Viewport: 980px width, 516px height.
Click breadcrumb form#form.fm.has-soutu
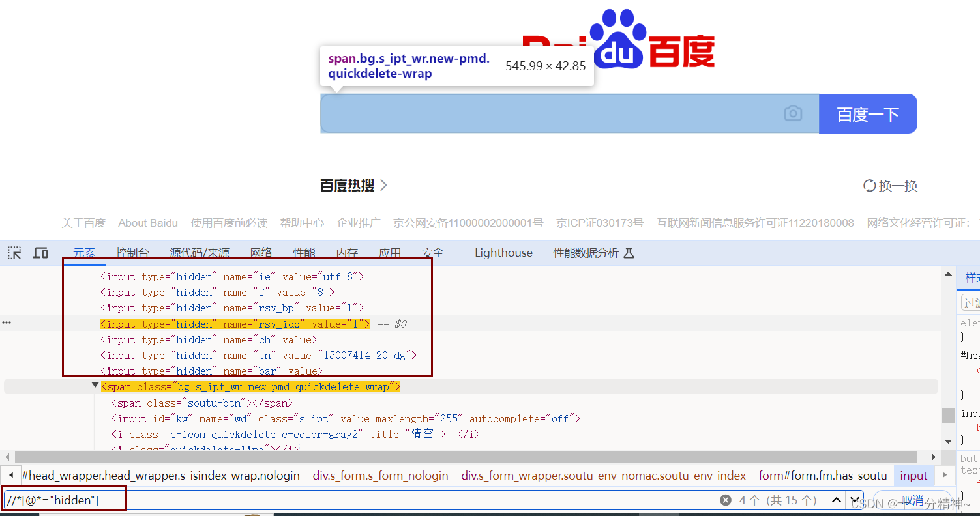click(823, 476)
